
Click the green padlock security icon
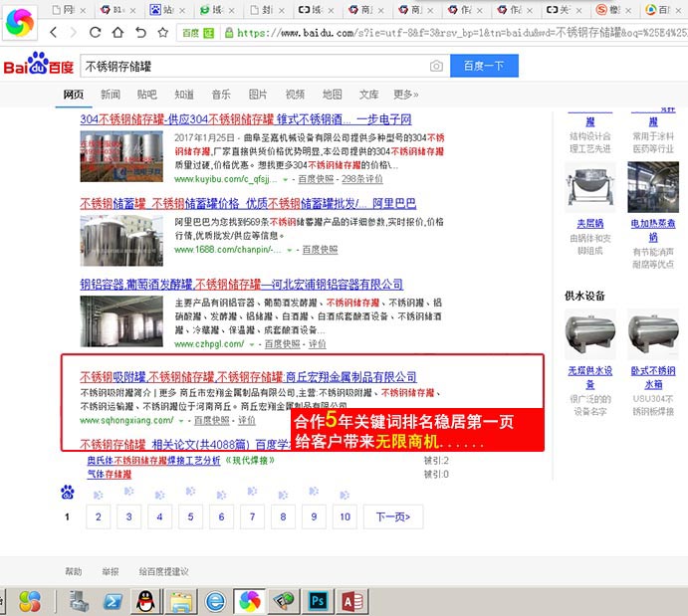(229, 33)
